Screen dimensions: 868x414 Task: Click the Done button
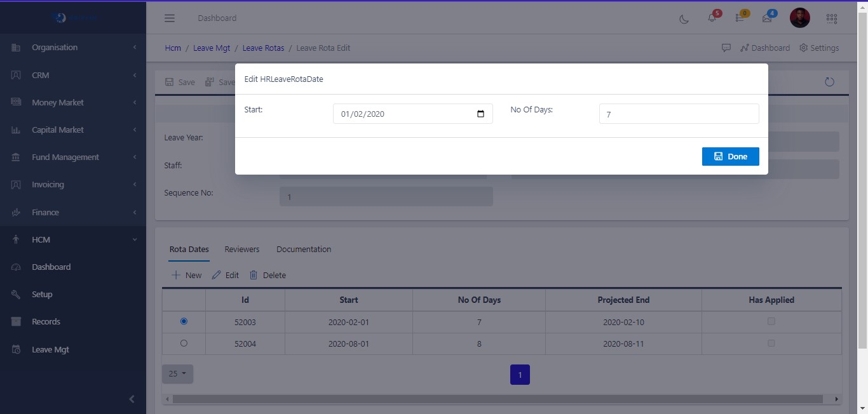730,157
